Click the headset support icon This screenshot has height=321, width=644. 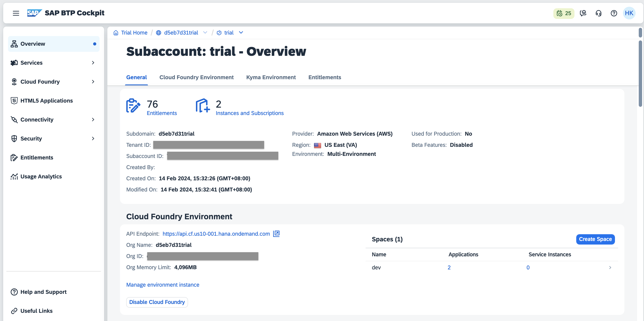point(598,13)
